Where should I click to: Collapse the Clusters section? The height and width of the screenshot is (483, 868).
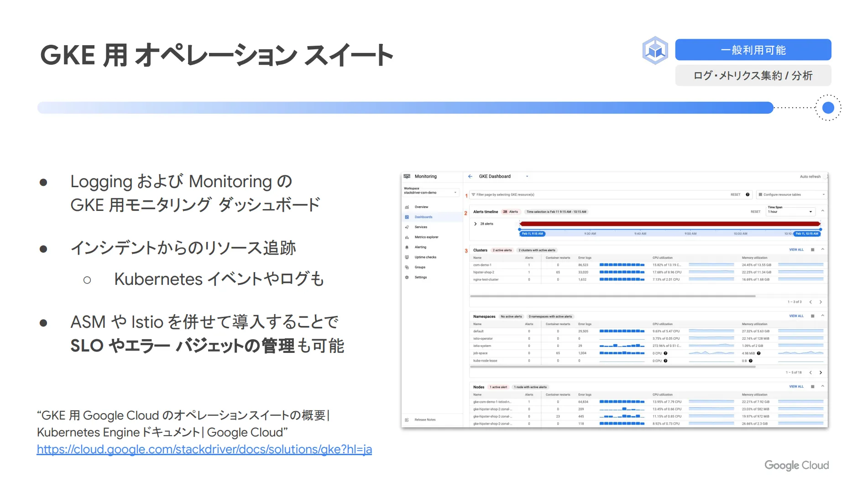pos(822,249)
